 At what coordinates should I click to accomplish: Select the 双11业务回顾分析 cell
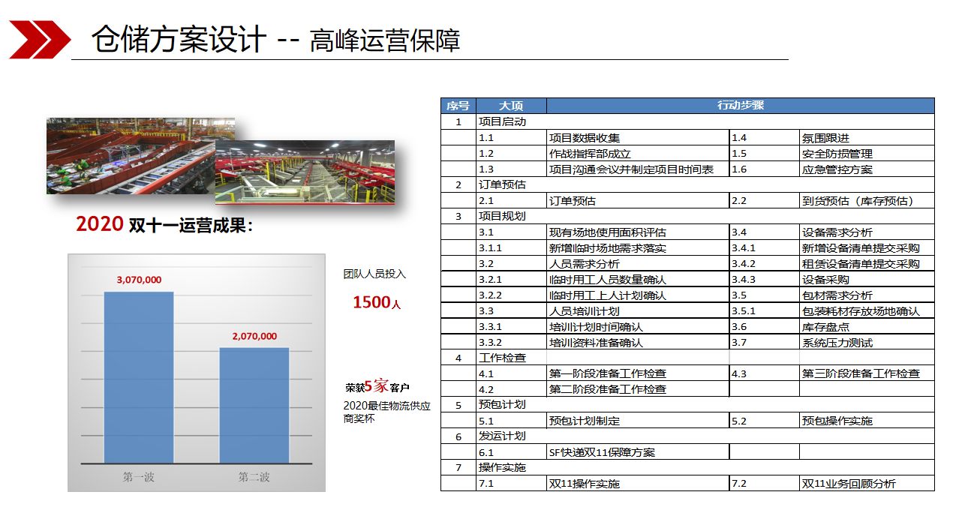[848, 484]
